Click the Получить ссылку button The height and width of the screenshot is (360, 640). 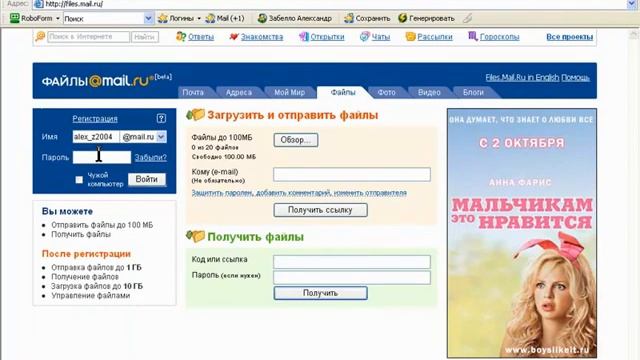tap(320, 210)
